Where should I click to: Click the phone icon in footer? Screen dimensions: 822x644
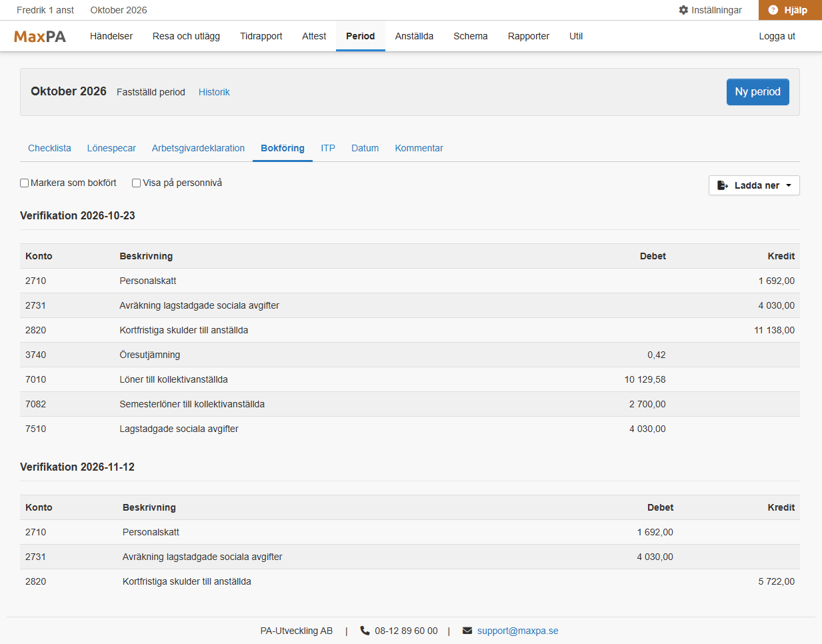tap(365, 631)
